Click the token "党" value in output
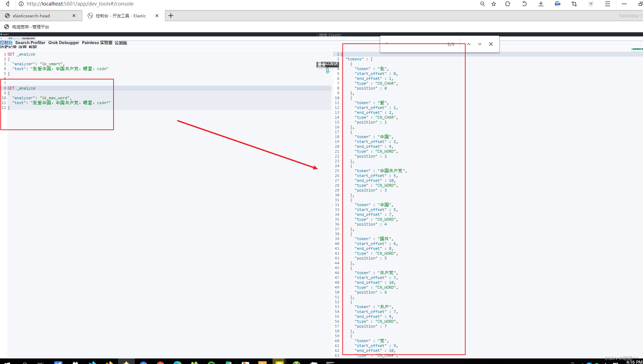Viewport: 643px width, 364px height. pos(382,341)
